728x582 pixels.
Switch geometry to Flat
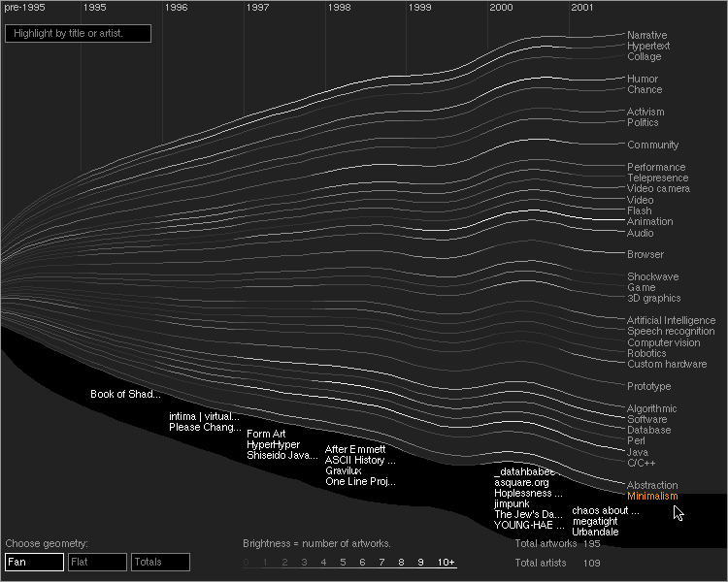coord(97,562)
